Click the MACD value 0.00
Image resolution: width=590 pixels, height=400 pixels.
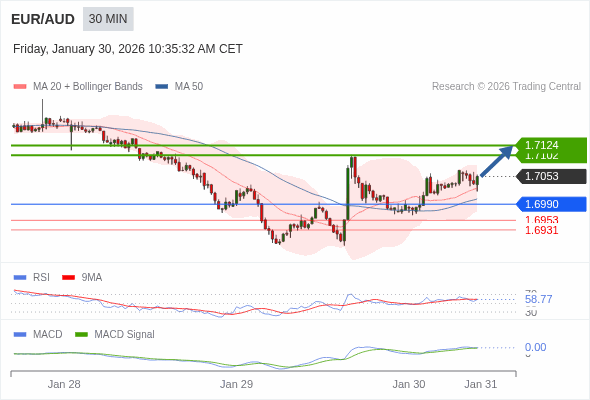pos(535,347)
